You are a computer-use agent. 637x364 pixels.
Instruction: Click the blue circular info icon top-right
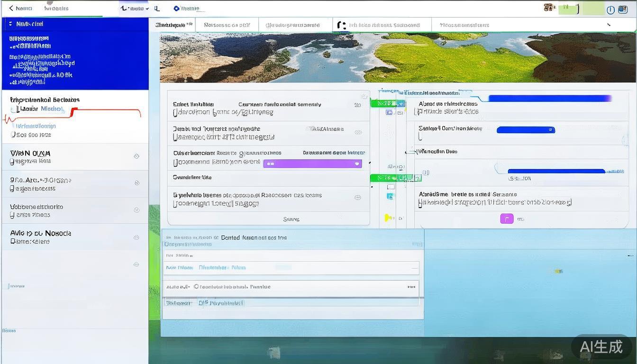pos(611,10)
